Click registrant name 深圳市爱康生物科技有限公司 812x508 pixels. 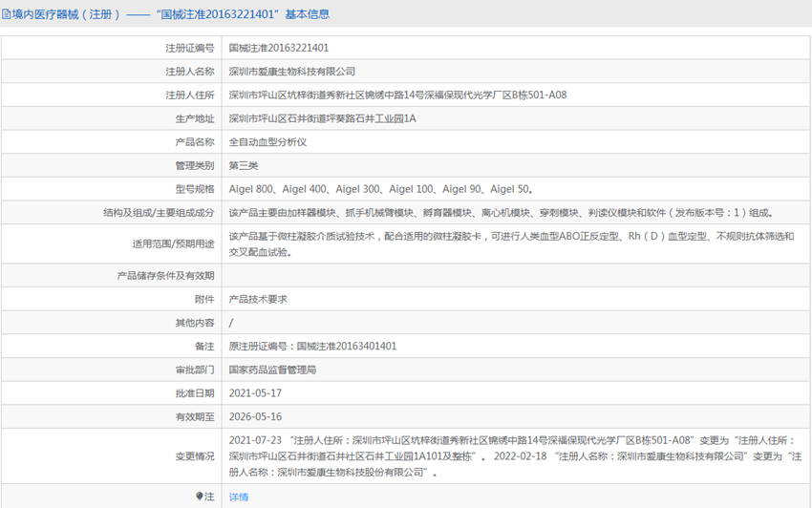292,72
